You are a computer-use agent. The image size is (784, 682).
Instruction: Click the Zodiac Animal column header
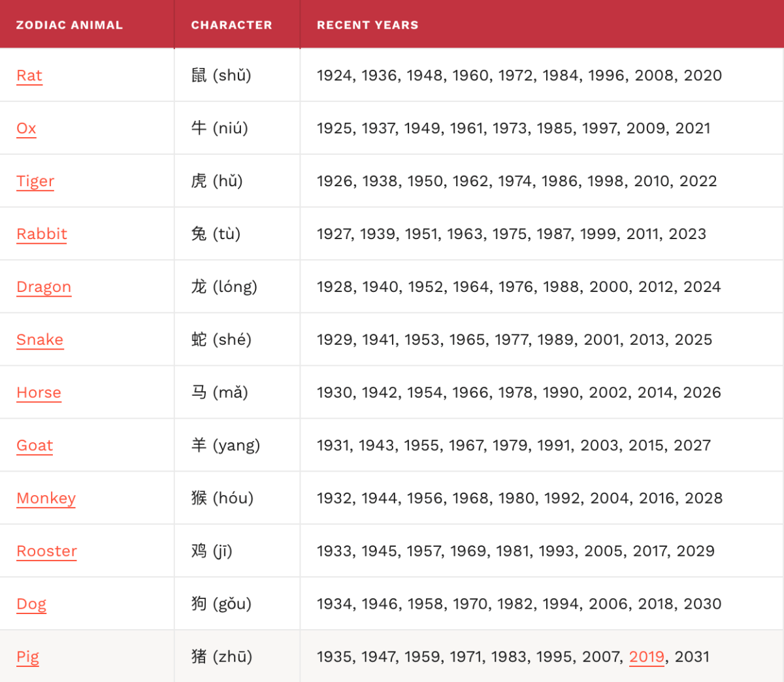tap(69, 25)
